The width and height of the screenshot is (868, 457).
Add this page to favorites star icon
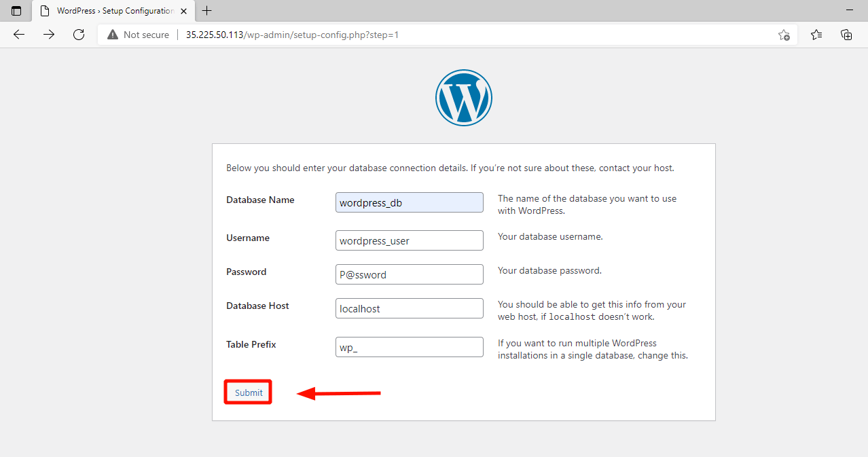point(784,35)
